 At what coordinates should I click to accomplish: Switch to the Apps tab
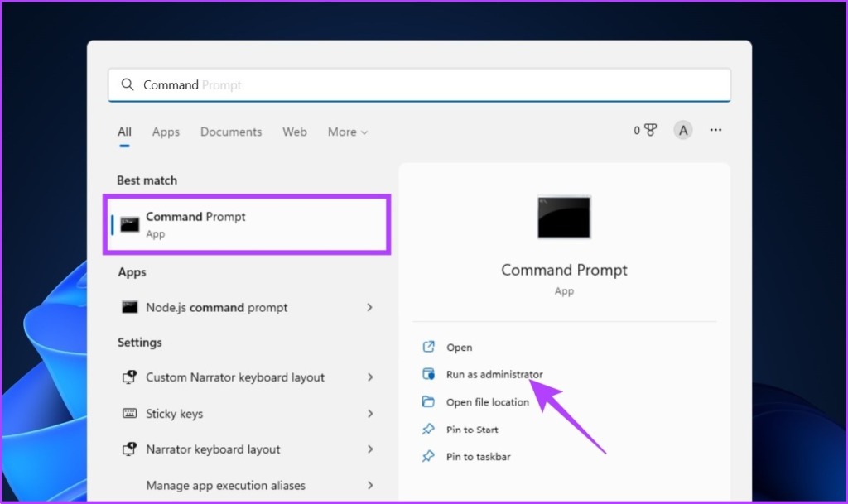166,132
